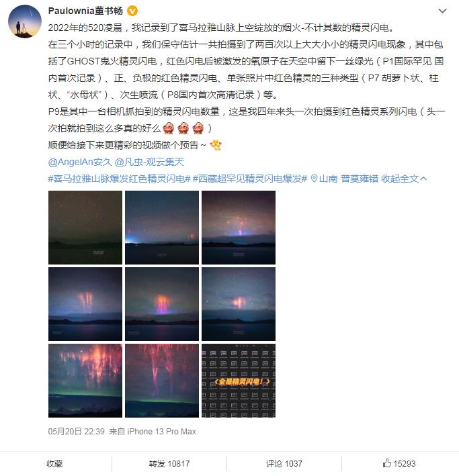The width and height of the screenshot is (459, 476).
Task: Open the Paulownia董书畅 username profile
Action: 85,11
